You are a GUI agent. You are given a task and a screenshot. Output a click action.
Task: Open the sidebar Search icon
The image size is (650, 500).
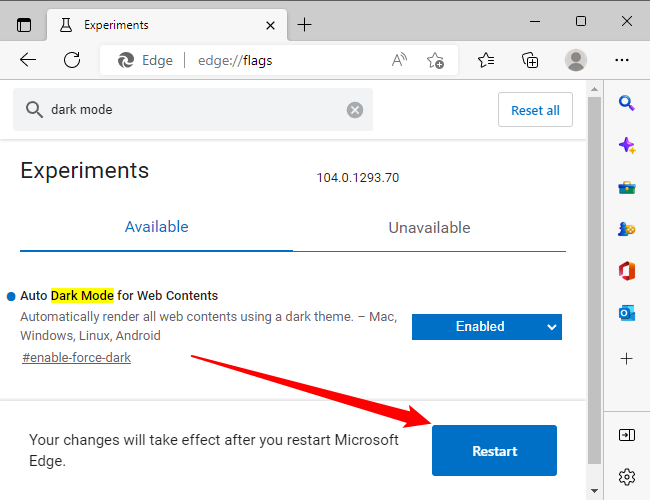tap(627, 102)
